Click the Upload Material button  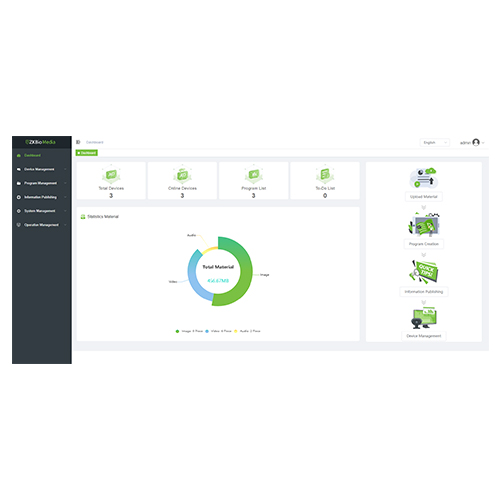(x=424, y=197)
